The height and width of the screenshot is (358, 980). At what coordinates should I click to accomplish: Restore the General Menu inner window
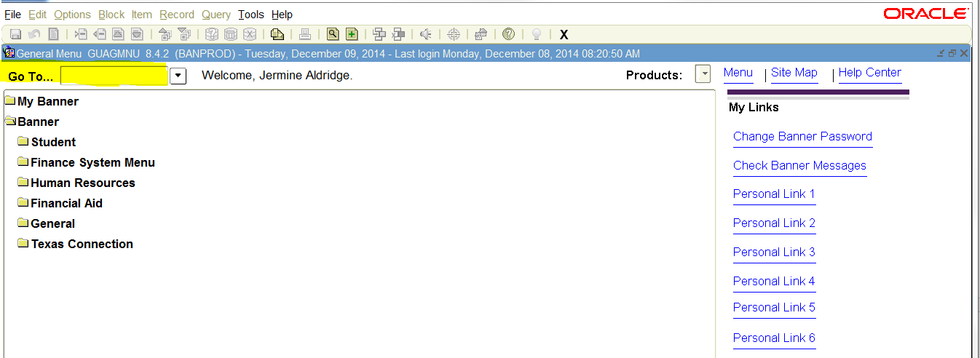(952, 53)
